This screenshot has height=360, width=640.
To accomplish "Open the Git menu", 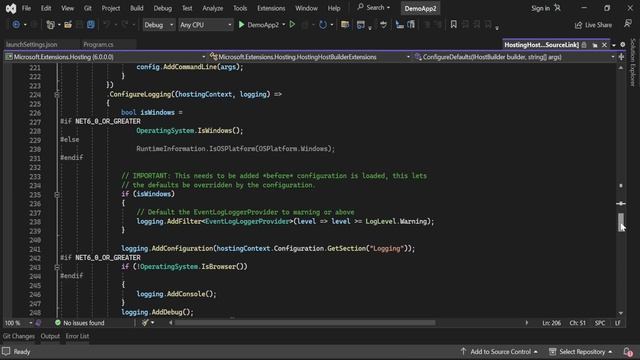I will click(87, 8).
